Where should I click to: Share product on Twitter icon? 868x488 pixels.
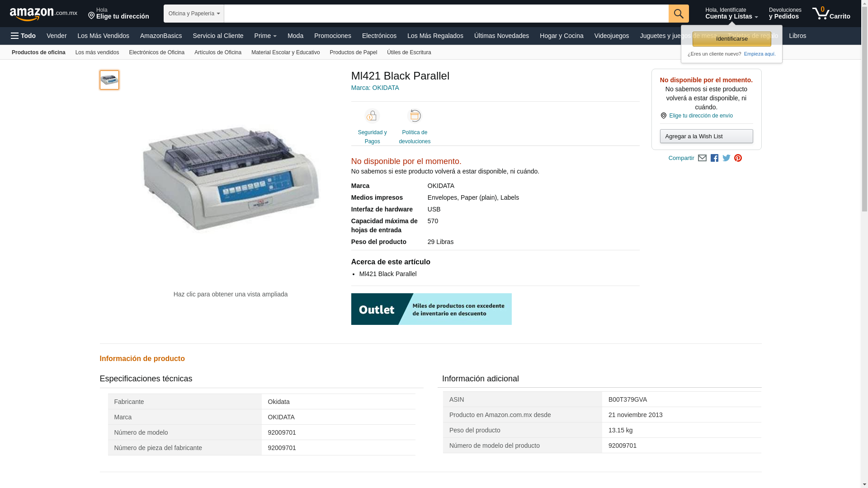point(726,158)
